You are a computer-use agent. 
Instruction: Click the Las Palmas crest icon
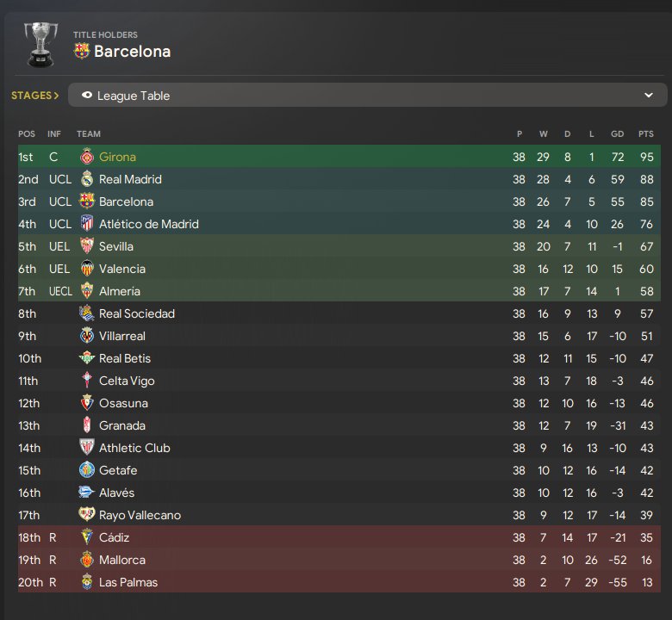point(86,582)
